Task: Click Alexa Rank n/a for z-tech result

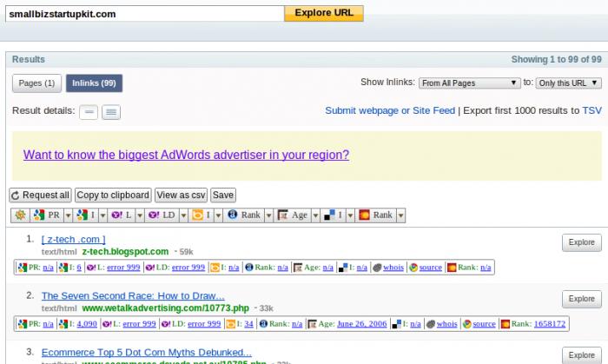Action: (282, 268)
